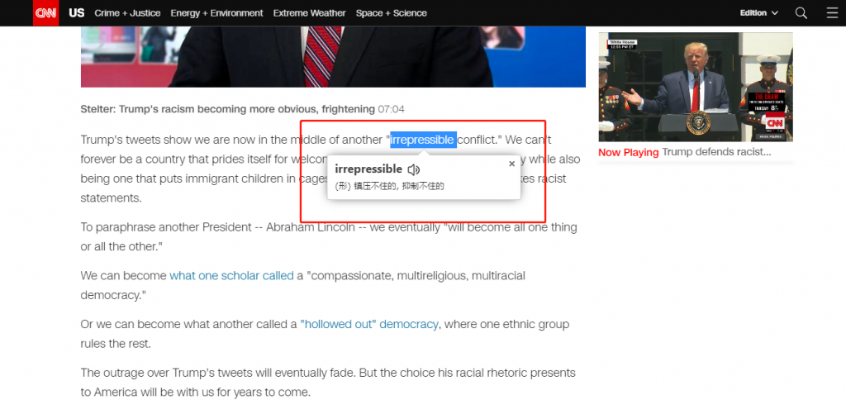This screenshot has width=846, height=400.
Task: Click the Chinese definition in popup
Action: pyautogui.click(x=389, y=186)
